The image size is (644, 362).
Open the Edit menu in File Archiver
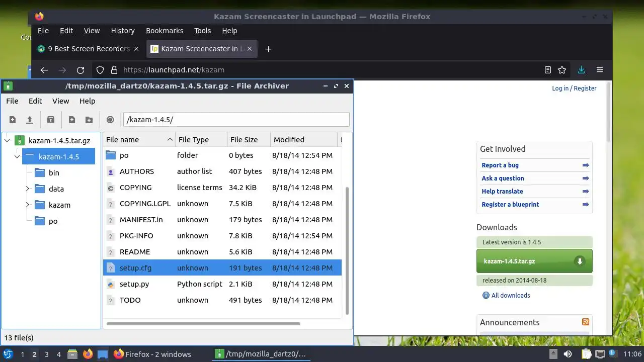35,101
